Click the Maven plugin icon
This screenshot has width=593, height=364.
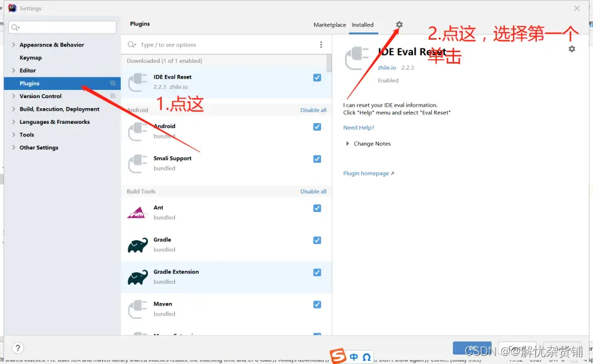point(138,309)
